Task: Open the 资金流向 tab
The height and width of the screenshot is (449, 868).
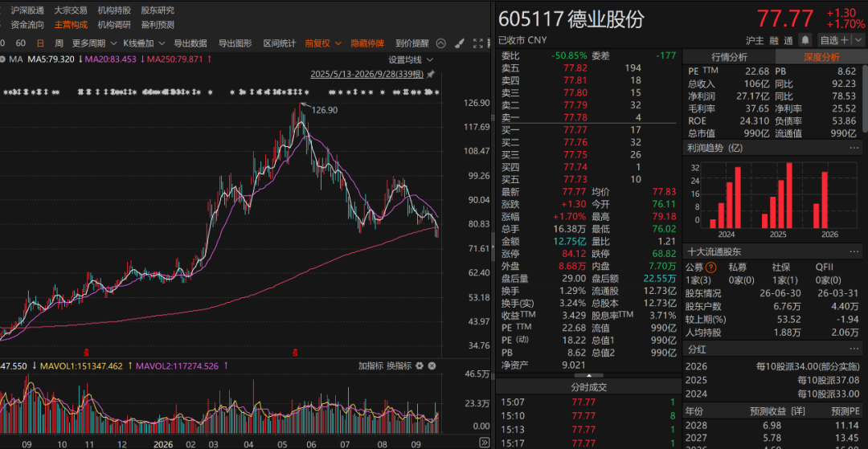Action: coord(27,24)
